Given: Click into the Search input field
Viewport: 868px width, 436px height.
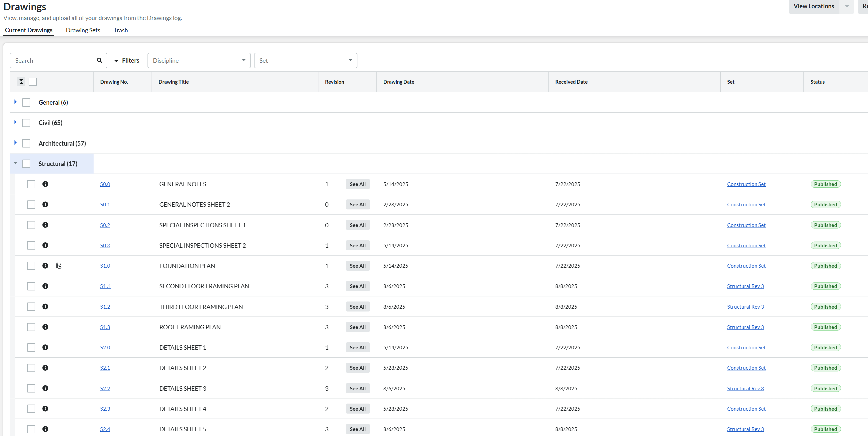Looking at the screenshot, I should click(x=54, y=60).
